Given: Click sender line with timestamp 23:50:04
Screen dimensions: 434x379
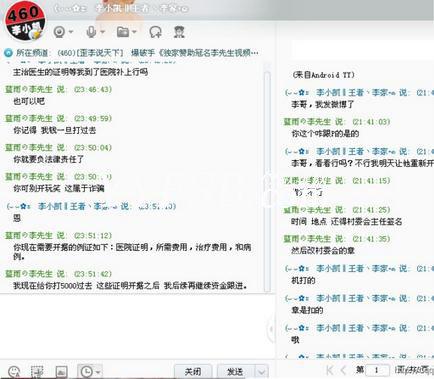Looking at the screenshot, I should pyautogui.click(x=58, y=147).
